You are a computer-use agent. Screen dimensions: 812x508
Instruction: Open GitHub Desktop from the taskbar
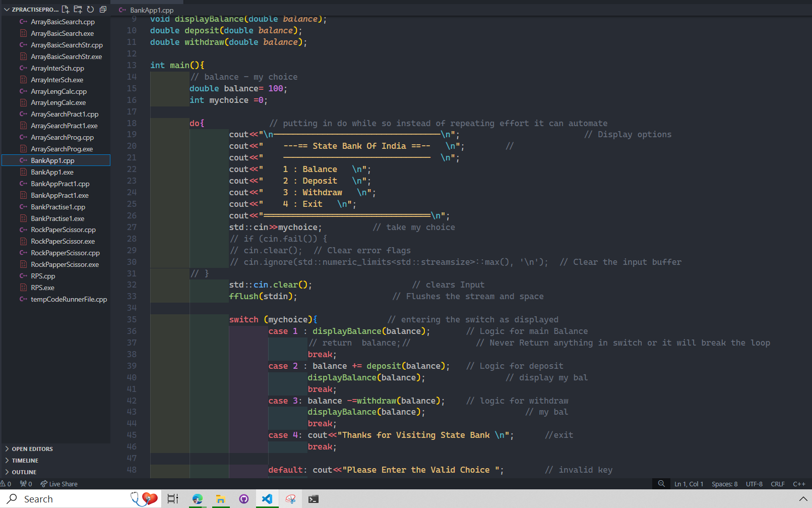(244, 499)
